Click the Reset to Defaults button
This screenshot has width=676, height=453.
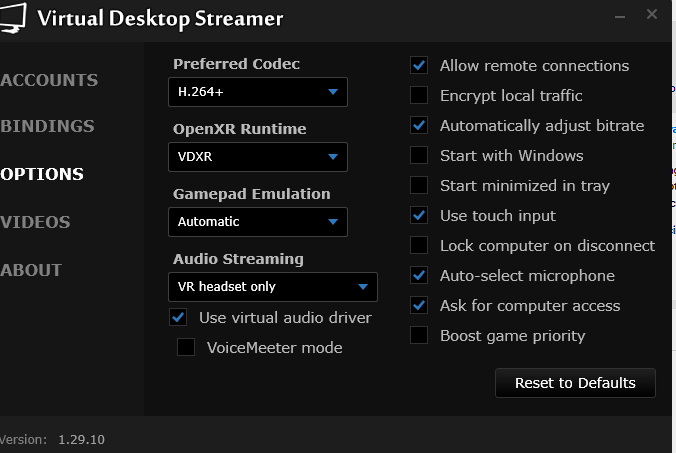click(x=575, y=383)
